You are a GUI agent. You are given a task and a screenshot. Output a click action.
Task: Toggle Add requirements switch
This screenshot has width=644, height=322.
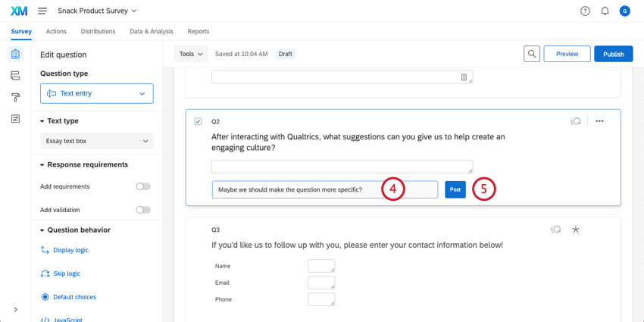142,186
